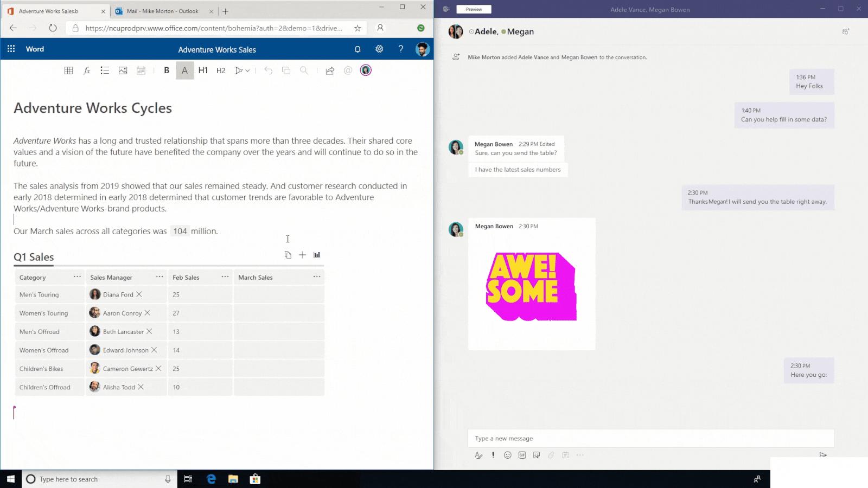868x488 pixels.
Task: Attach a file in Teams chat
Action: click(x=551, y=455)
